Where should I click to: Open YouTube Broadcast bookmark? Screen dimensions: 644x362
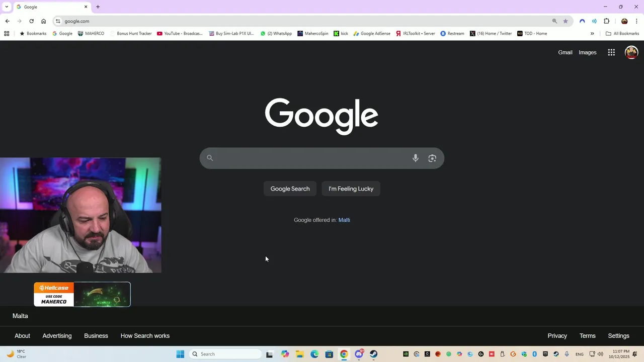click(x=180, y=34)
